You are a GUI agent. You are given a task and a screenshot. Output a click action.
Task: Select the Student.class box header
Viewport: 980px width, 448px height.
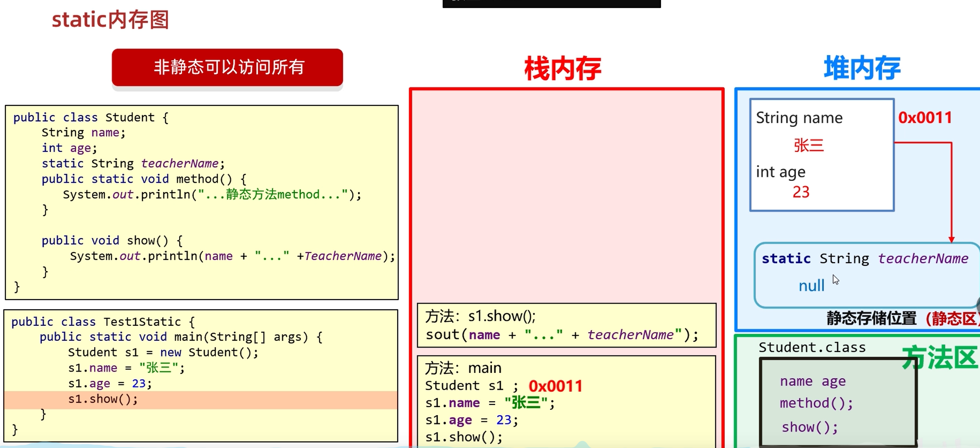(x=812, y=347)
